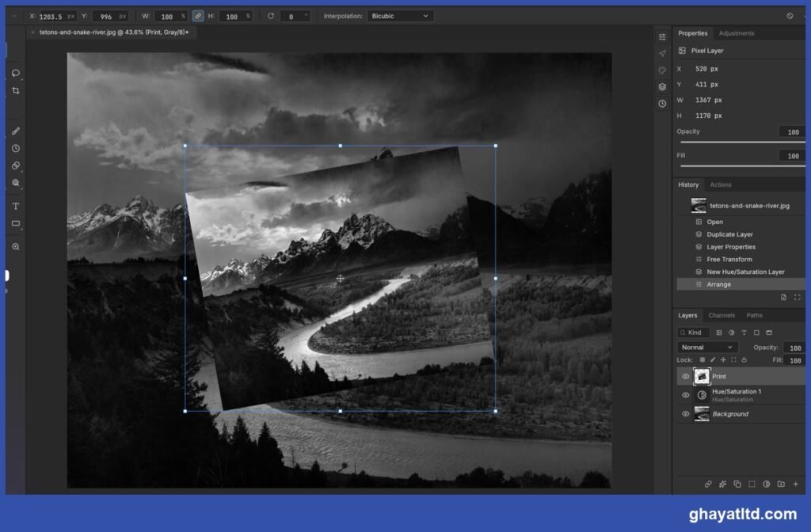Toggle the width-height link constraint
811x532 pixels.
pos(197,16)
